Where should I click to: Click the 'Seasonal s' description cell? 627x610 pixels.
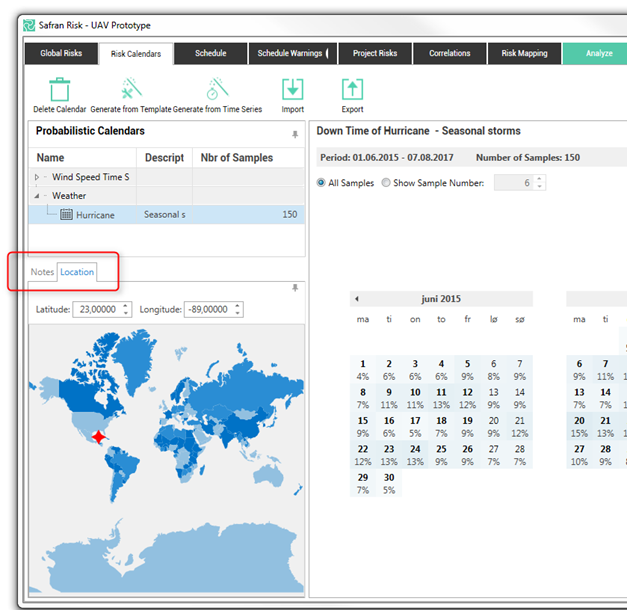click(x=164, y=215)
